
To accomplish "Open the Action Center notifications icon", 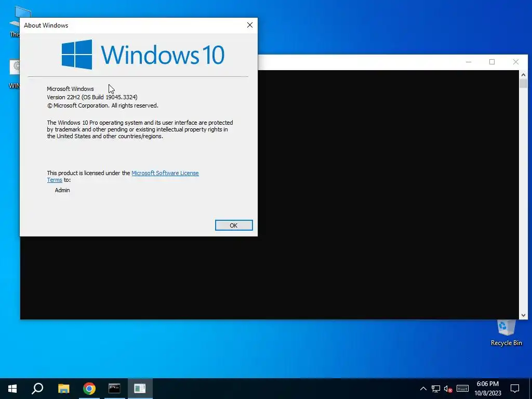I will (x=515, y=389).
